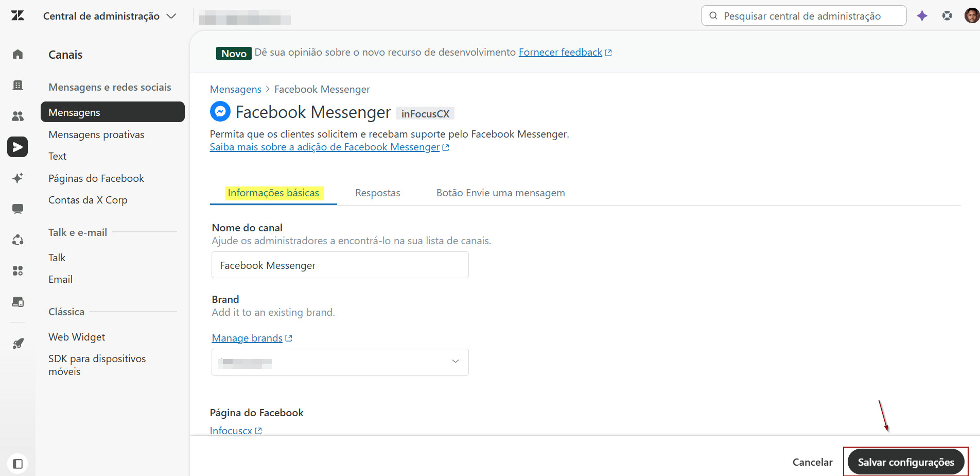
Task: Open the Apps and integrations icon in sidebar
Action: pyautogui.click(x=17, y=270)
